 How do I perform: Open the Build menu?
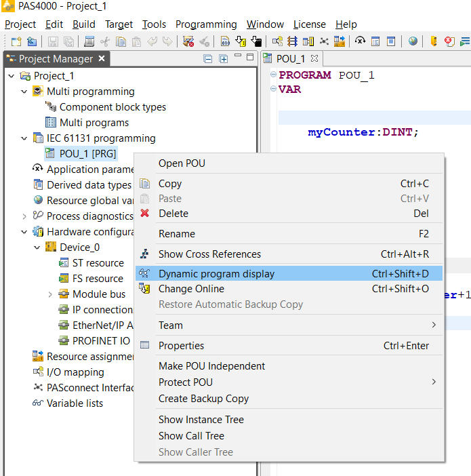84,24
